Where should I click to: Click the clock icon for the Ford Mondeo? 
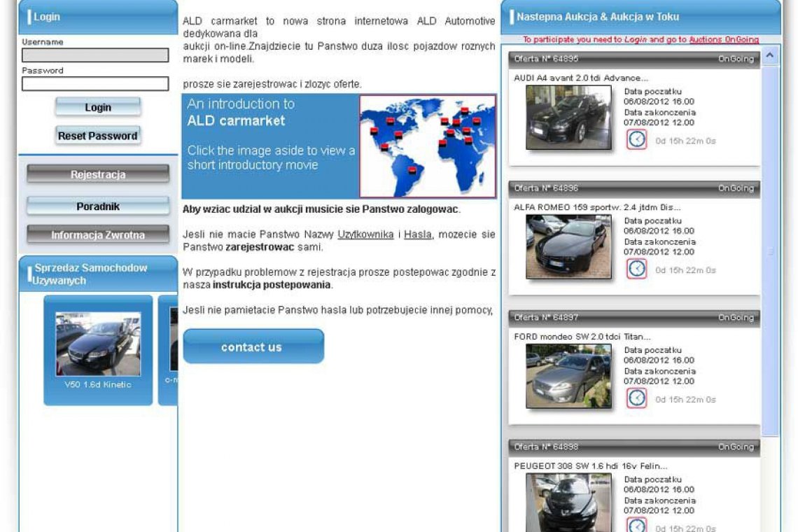636,398
